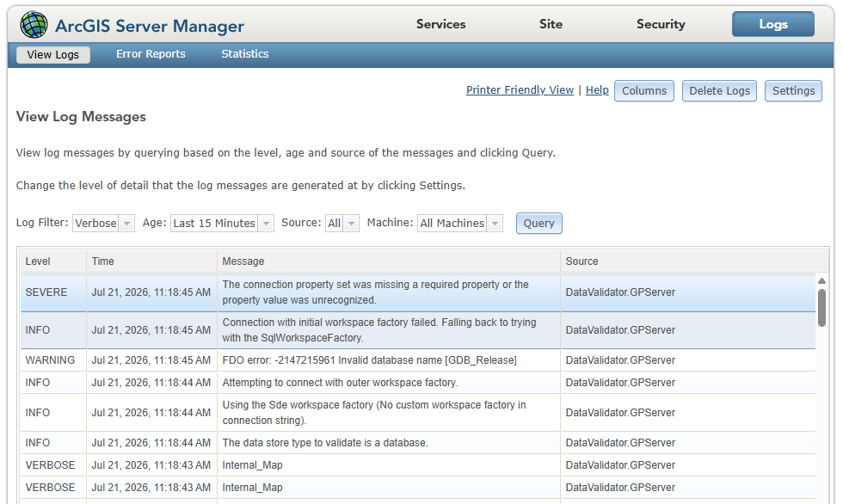Expand the Source dropdown arrow
843x504 pixels.
coord(351,224)
